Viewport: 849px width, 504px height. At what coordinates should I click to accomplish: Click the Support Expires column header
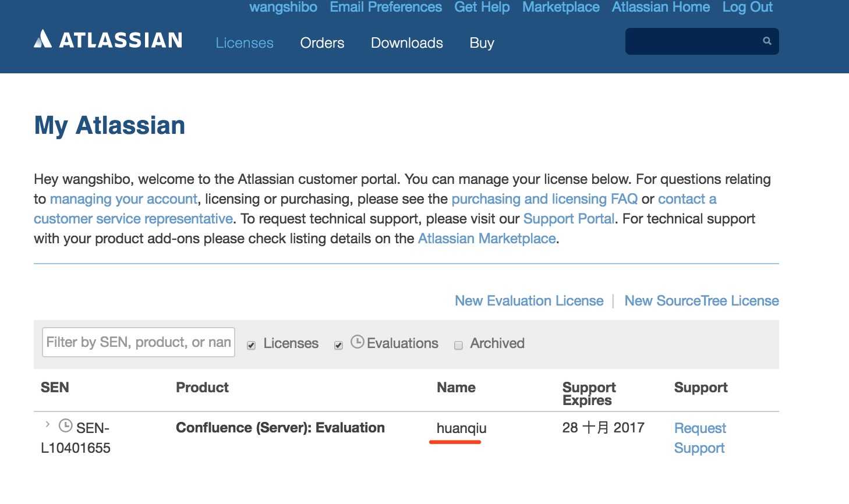[x=589, y=394]
